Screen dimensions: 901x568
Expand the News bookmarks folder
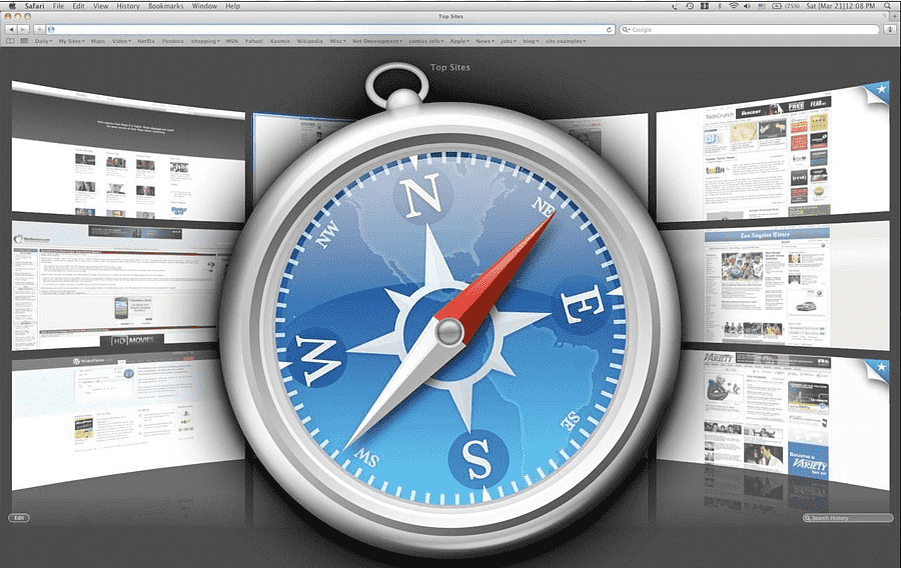click(485, 41)
